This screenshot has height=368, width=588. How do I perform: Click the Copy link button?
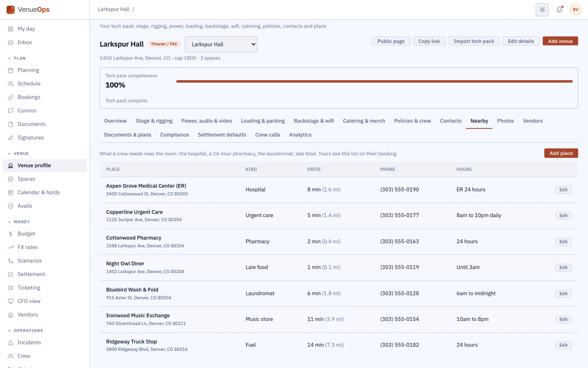click(429, 41)
